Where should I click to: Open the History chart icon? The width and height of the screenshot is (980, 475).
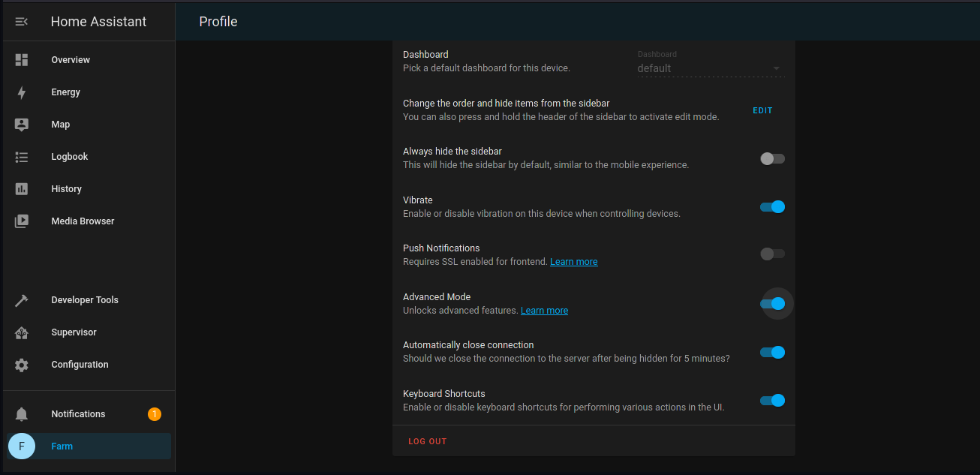point(22,189)
